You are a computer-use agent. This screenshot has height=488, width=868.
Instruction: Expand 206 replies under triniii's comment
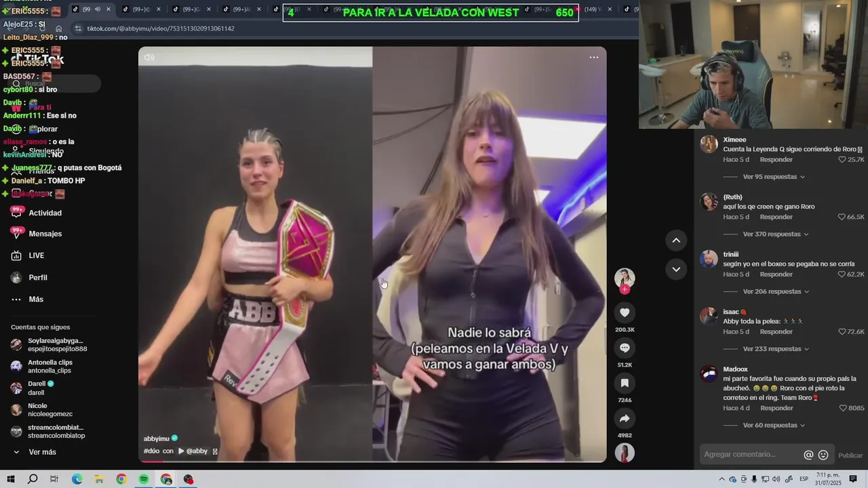coord(776,291)
